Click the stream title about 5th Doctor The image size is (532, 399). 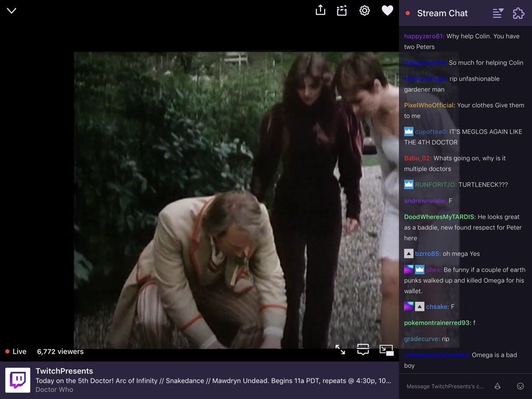click(x=213, y=381)
